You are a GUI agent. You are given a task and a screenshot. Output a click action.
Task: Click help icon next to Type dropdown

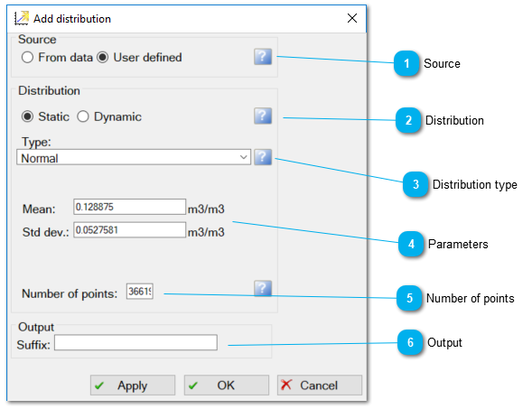263,157
